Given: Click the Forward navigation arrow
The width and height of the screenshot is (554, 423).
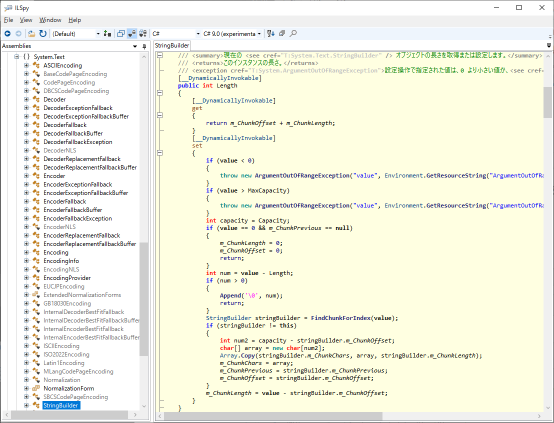Looking at the screenshot, I should pyautogui.click(x=19, y=34).
